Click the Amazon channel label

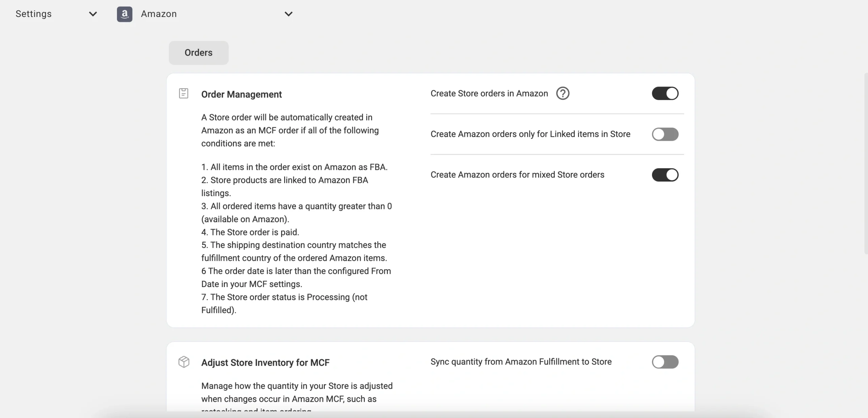[159, 14]
